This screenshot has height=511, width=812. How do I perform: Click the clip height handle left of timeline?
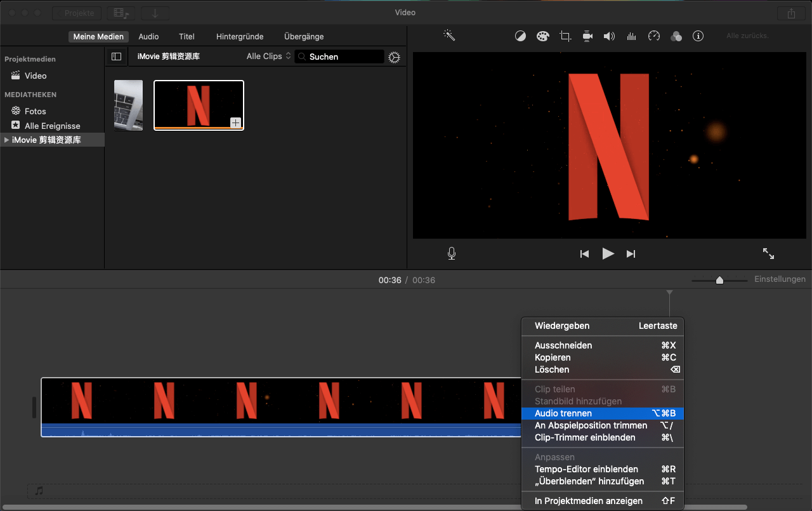(34, 408)
